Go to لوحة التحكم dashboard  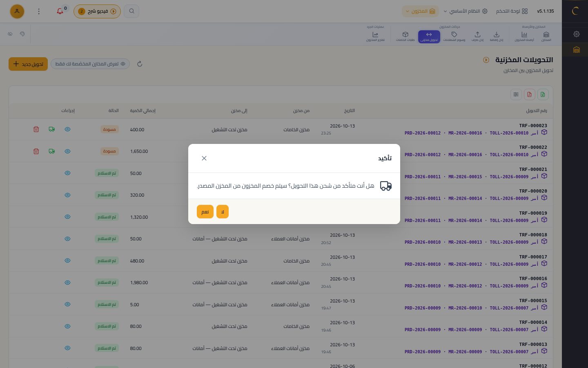(x=512, y=11)
